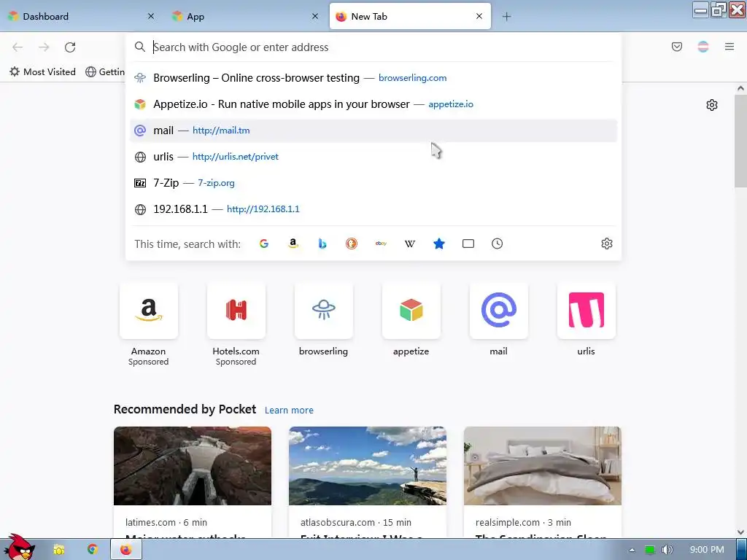Search this time with Google icon
This screenshot has height=560, width=747.
pyautogui.click(x=264, y=244)
